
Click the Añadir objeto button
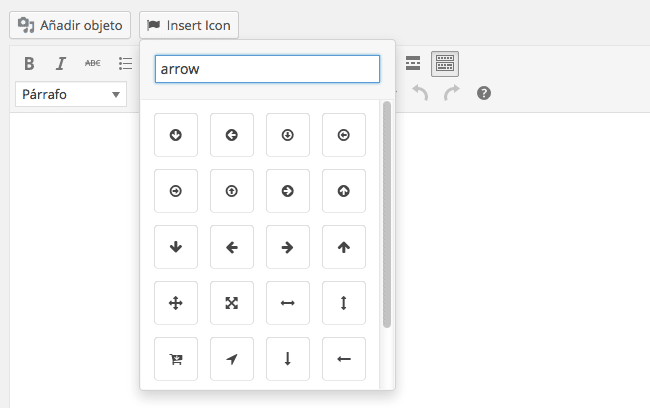(70, 24)
